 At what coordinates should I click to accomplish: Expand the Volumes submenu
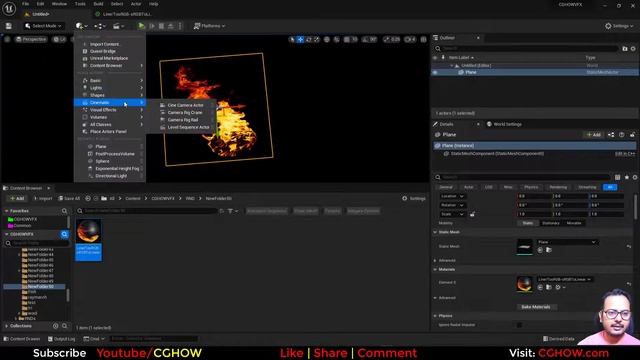110,117
